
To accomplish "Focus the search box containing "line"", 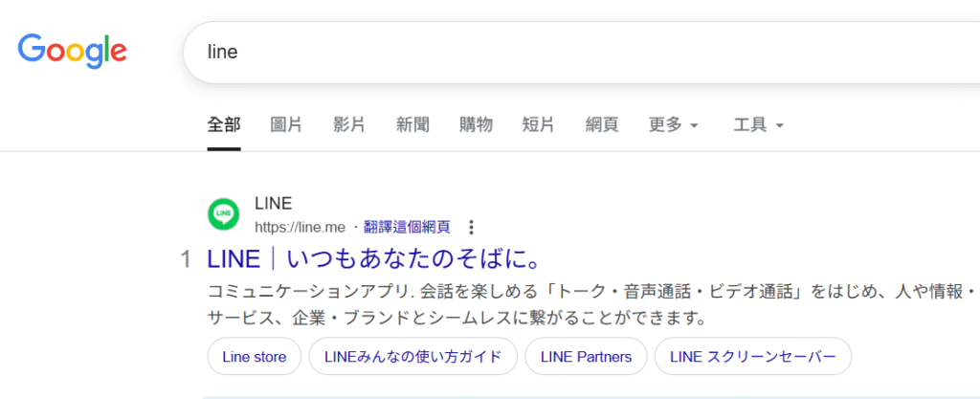I will click(x=574, y=53).
